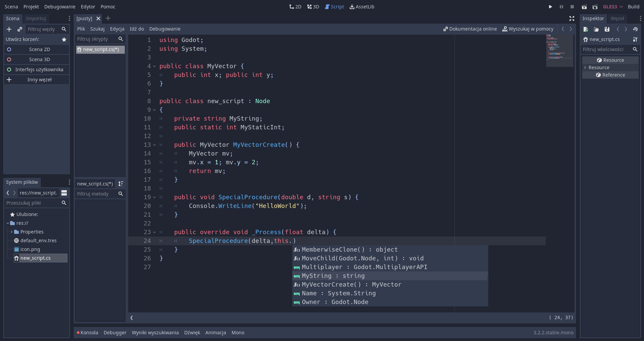Expand the Resource entry in Inspector

(x=585, y=68)
